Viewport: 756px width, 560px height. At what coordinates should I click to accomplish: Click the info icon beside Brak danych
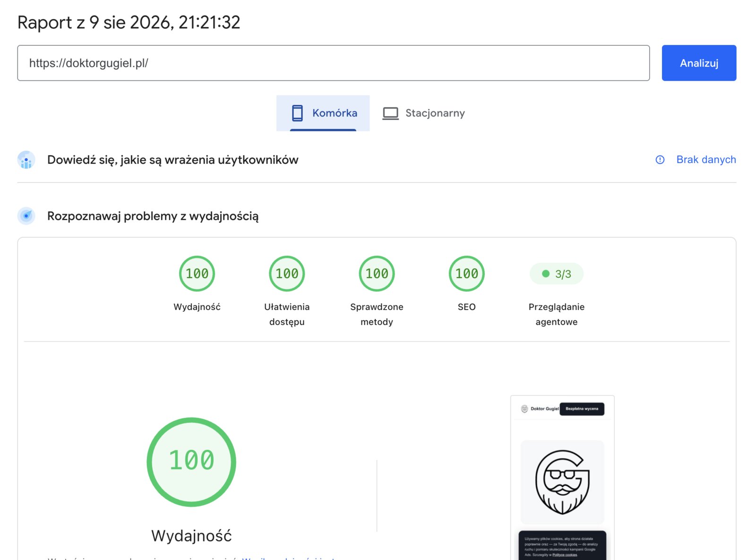click(x=660, y=160)
